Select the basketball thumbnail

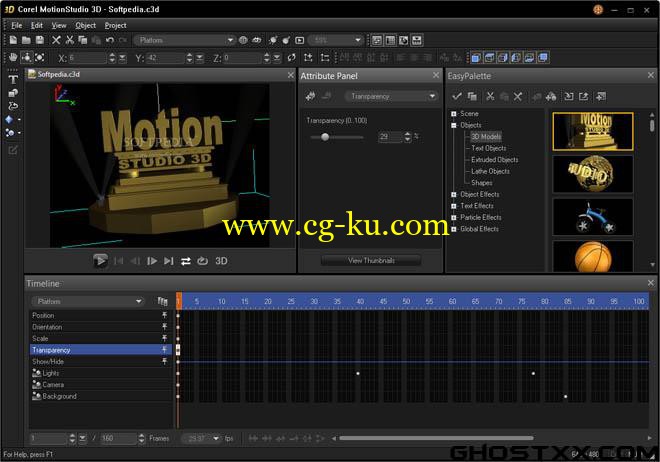593,256
